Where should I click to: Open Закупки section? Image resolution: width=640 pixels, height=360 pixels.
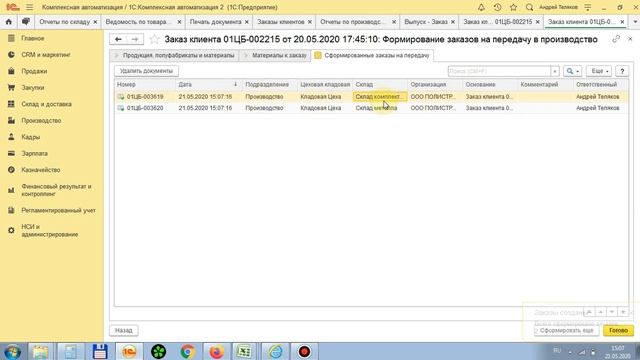33,87
